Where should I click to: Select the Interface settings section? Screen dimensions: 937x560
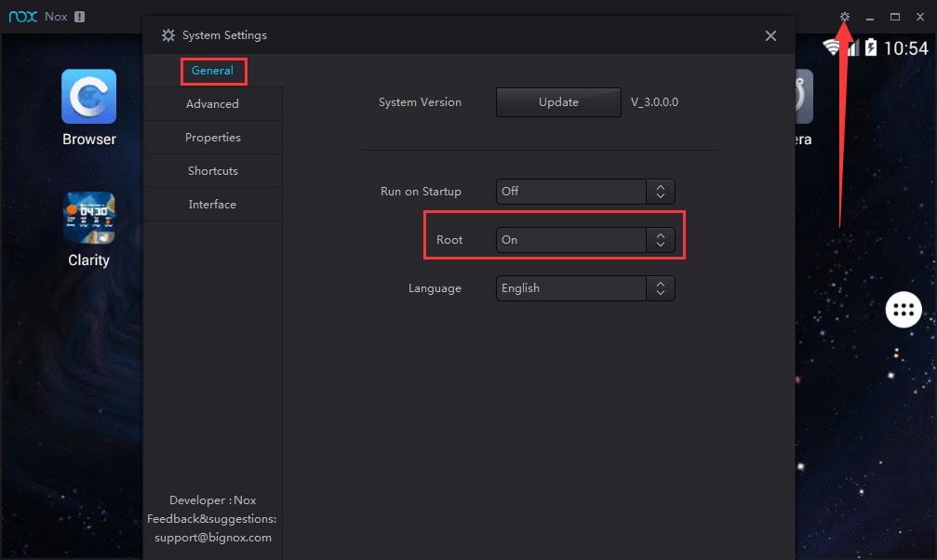212,204
